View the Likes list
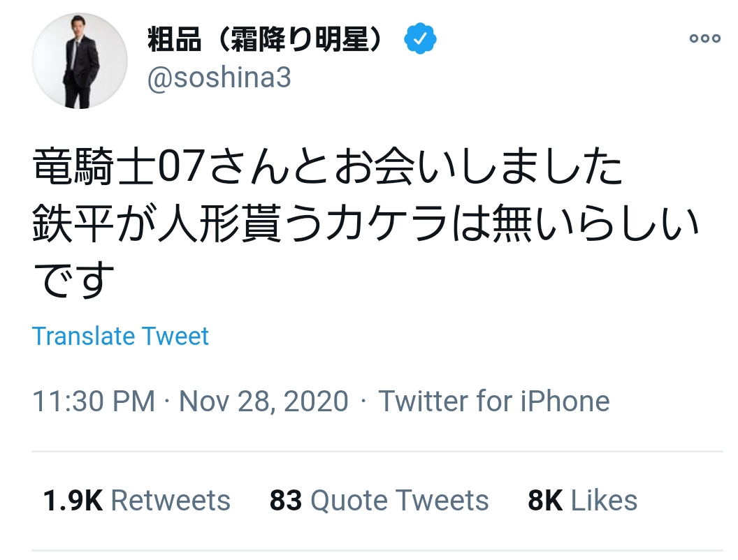The height and width of the screenshot is (560, 738). (x=604, y=501)
